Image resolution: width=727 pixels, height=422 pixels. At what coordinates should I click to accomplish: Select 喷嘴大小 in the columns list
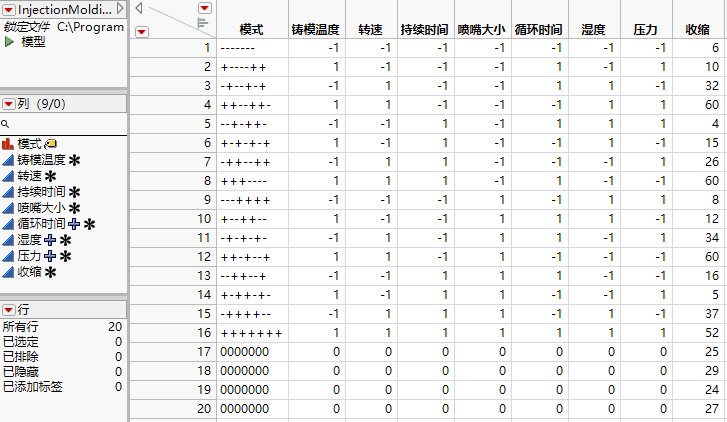[42, 208]
